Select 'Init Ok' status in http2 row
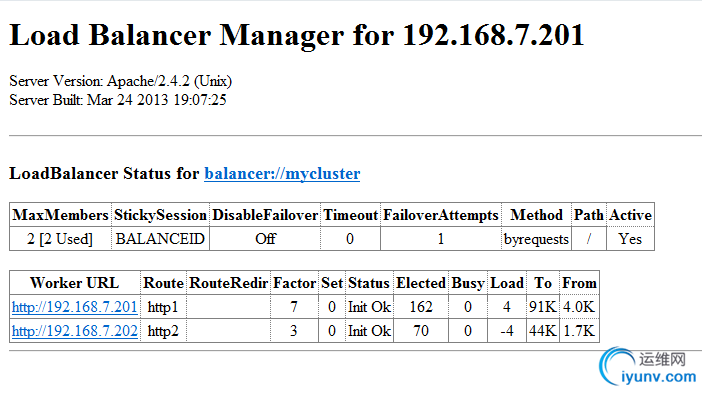 (x=369, y=331)
